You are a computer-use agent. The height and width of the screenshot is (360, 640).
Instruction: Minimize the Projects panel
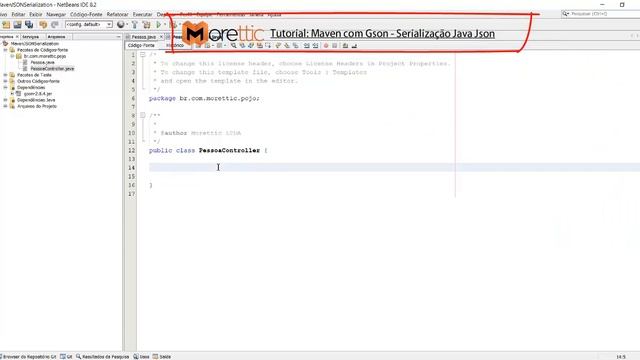pos(118,37)
